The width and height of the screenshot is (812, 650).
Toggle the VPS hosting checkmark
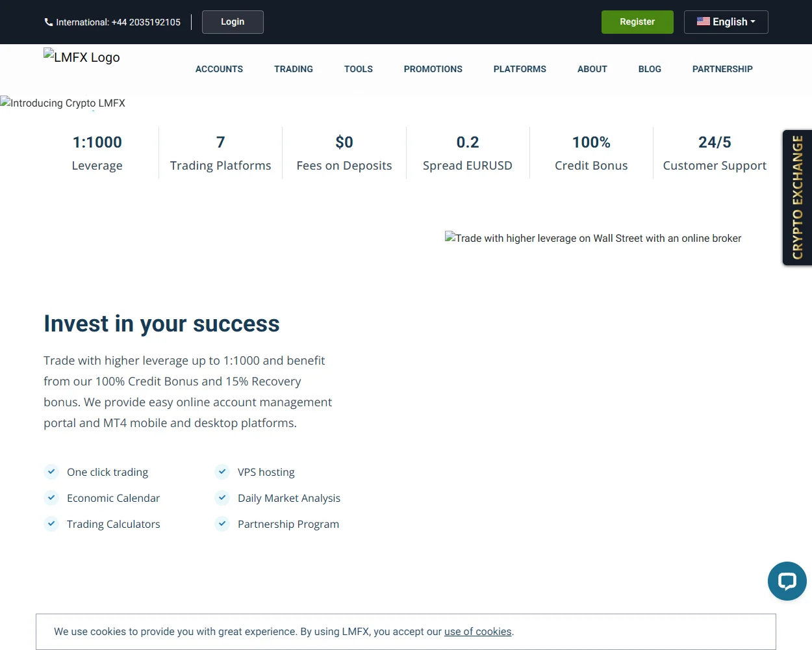(x=222, y=472)
